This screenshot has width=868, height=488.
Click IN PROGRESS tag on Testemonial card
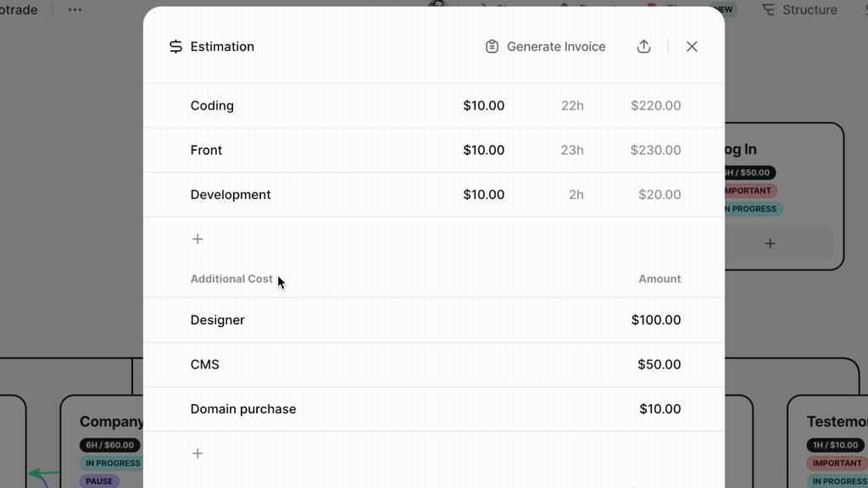[837, 481]
